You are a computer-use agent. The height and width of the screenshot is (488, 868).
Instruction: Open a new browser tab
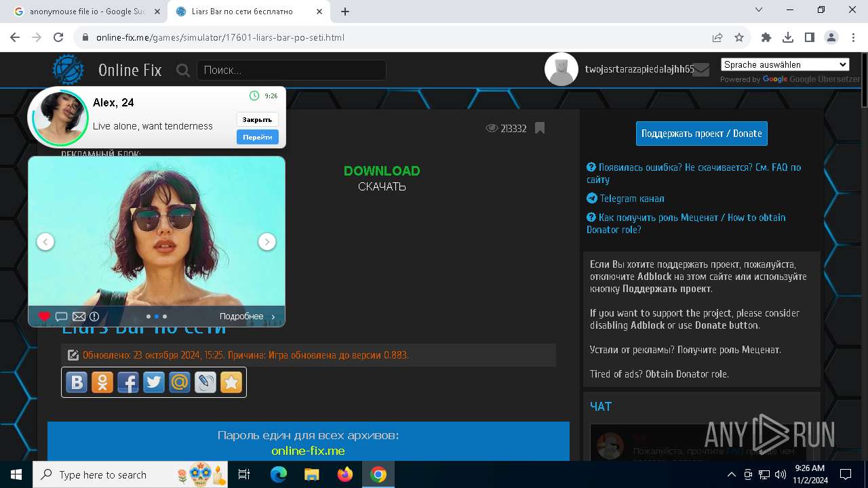[x=345, y=12]
